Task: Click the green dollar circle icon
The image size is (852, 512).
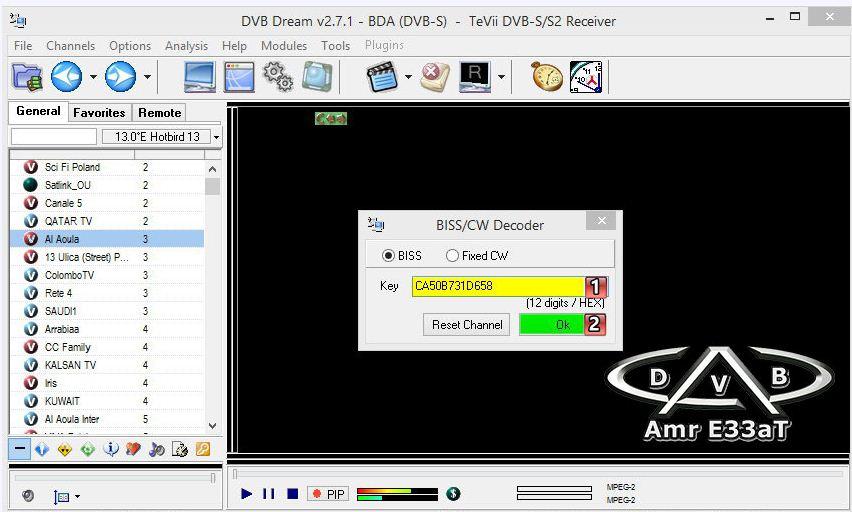Action: 453,494
